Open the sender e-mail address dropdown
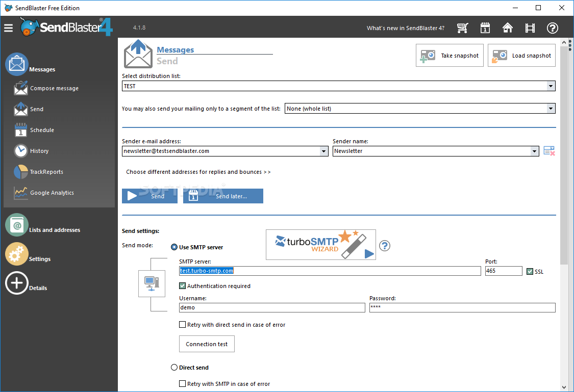Screen dimensions: 574x392 (x=323, y=151)
